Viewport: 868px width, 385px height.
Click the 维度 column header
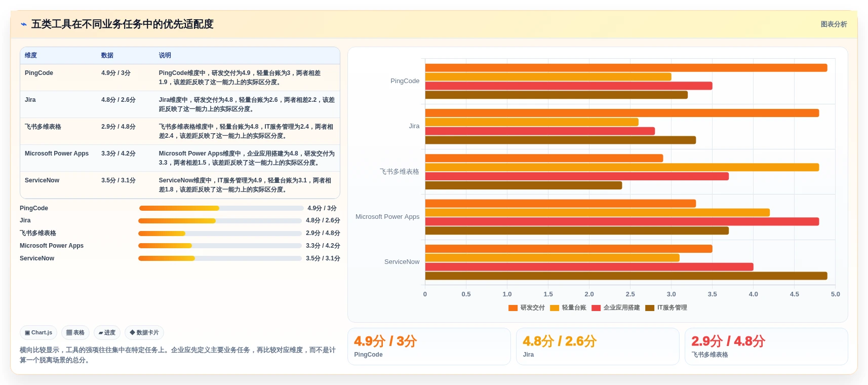coord(31,55)
